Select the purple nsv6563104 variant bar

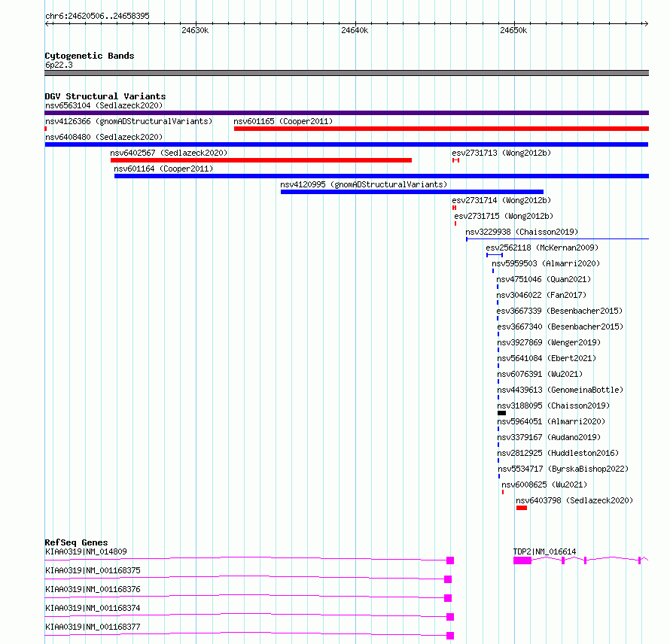pos(346,113)
